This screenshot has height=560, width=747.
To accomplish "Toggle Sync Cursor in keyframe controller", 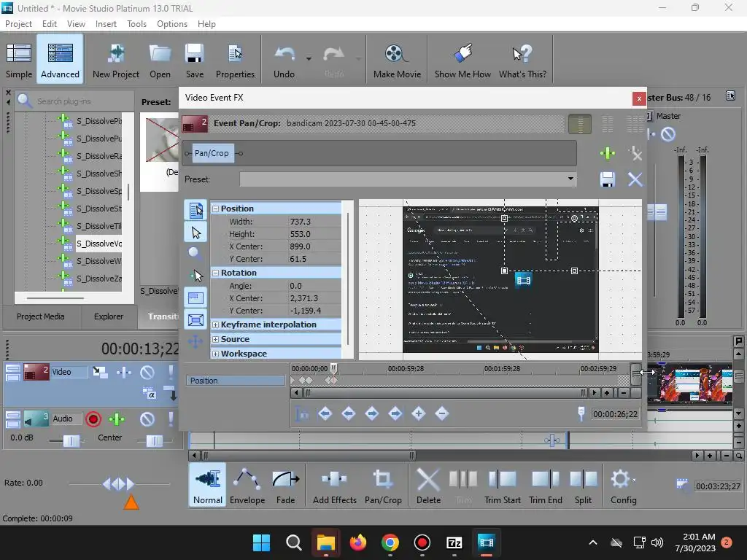I will click(302, 414).
